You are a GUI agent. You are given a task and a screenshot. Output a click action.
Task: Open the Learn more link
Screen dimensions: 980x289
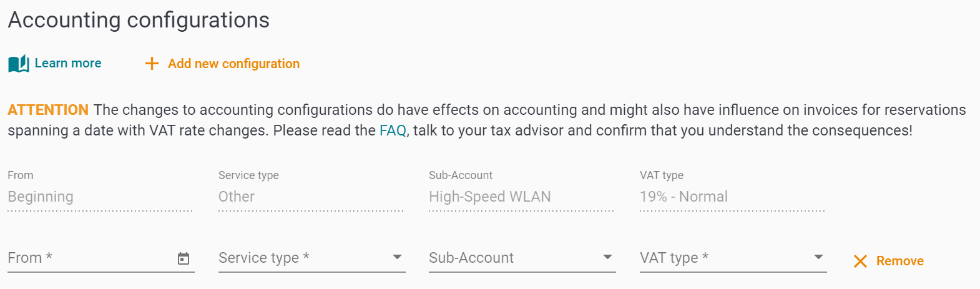click(68, 63)
